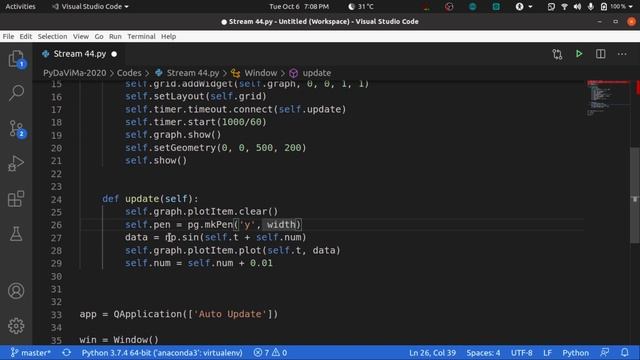Click the unsaved-changes dot on the Stream 44.py tab
The width and height of the screenshot is (640, 360).
pos(114,54)
